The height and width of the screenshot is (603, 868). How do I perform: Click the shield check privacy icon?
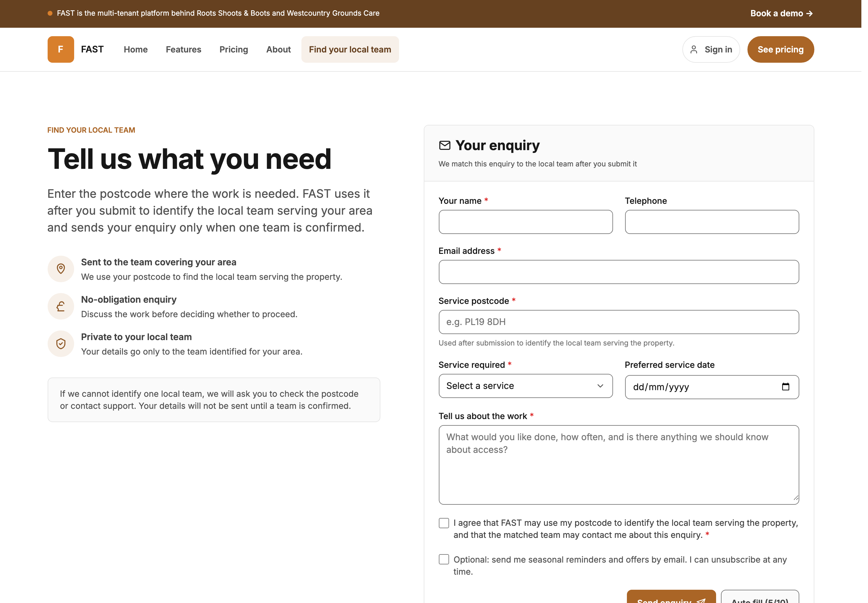(61, 343)
